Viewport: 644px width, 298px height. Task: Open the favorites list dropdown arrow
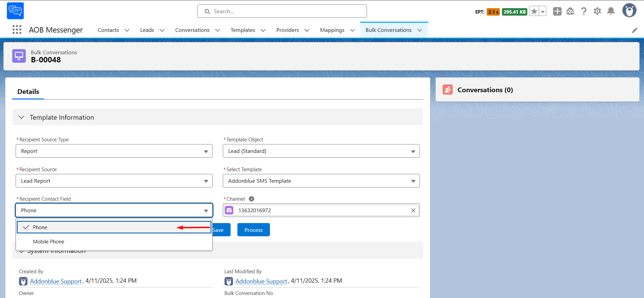[x=543, y=12]
